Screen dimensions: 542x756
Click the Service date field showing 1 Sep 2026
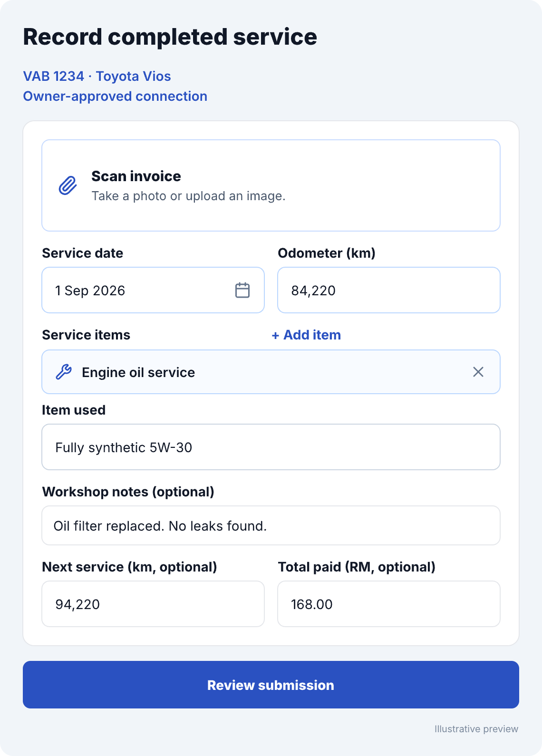pos(153,290)
